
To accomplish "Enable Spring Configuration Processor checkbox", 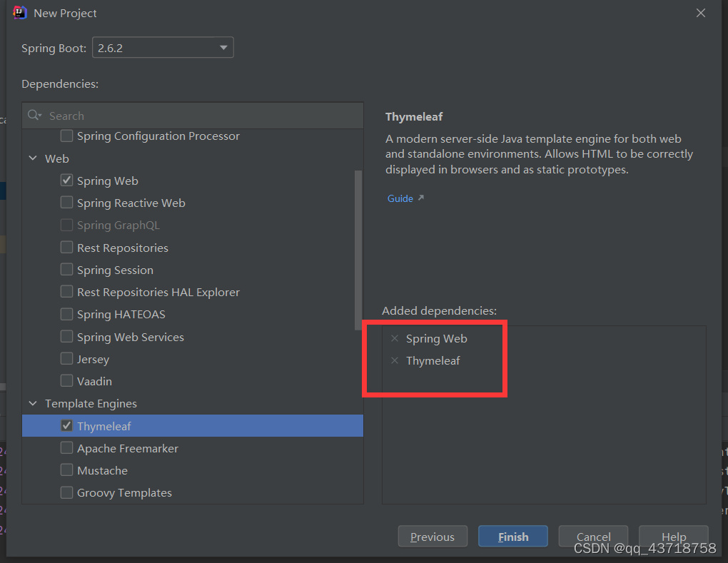I will (x=67, y=136).
